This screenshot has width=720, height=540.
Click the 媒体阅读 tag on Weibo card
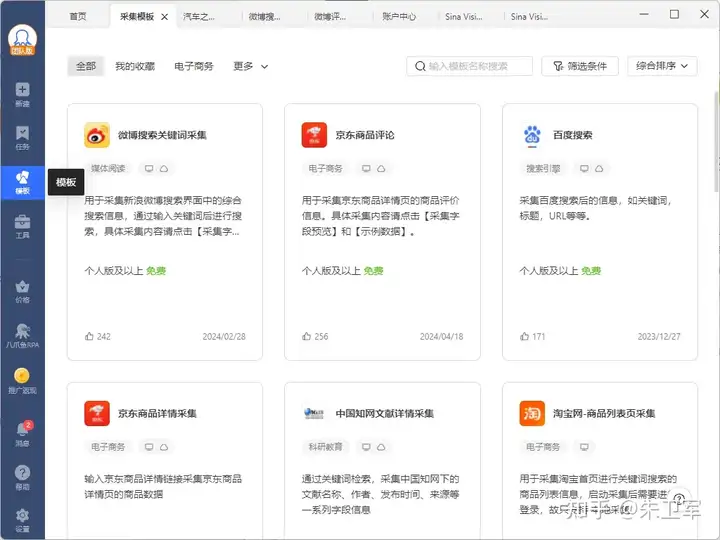click(x=108, y=169)
